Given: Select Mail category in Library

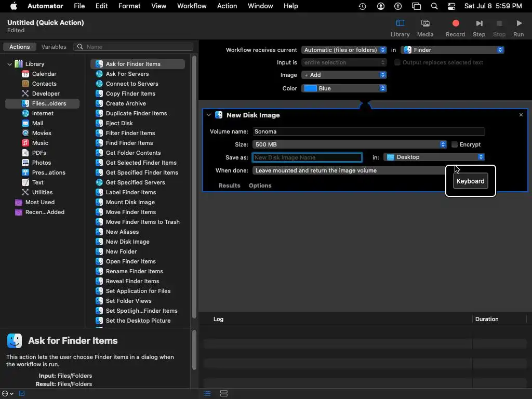Looking at the screenshot, I should coord(37,123).
